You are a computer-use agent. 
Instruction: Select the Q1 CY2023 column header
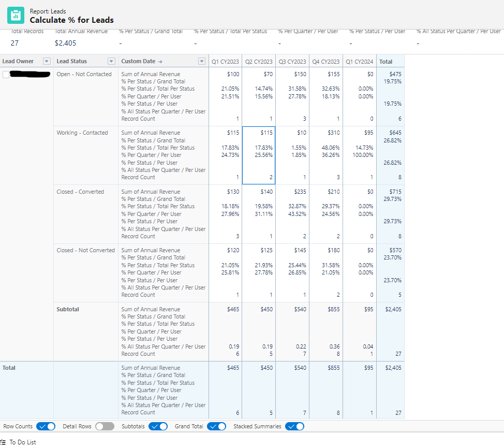click(x=225, y=62)
